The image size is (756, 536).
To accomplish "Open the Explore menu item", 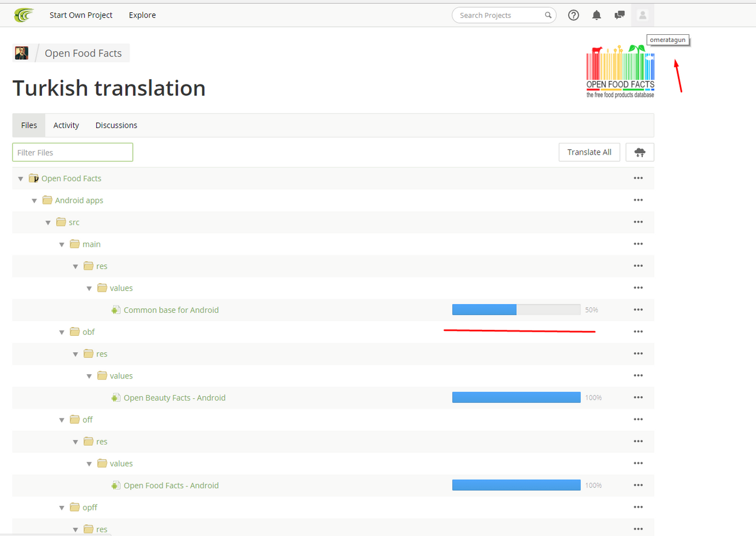I will [x=142, y=15].
